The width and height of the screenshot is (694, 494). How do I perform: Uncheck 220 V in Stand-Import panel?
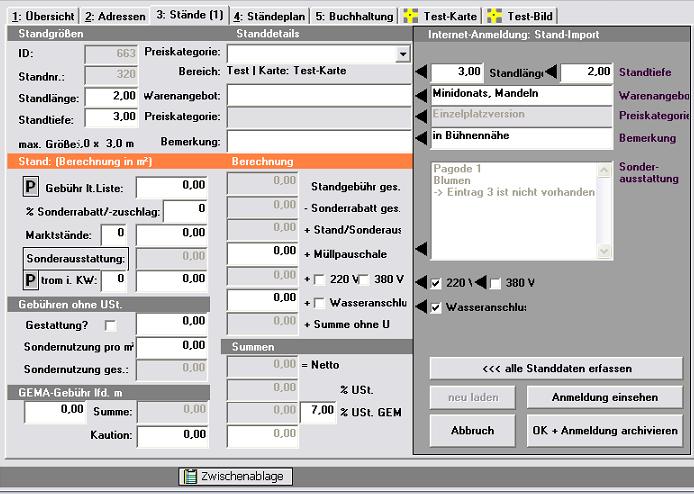436,283
